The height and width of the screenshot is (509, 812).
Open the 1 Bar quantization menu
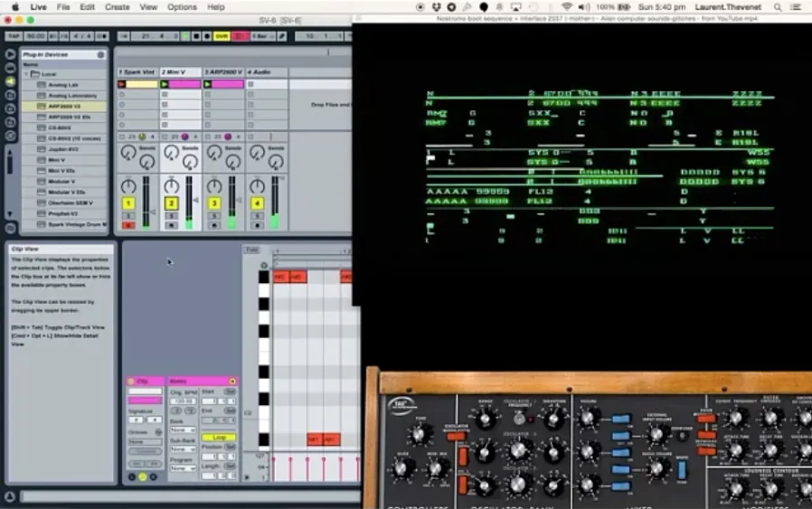point(262,36)
